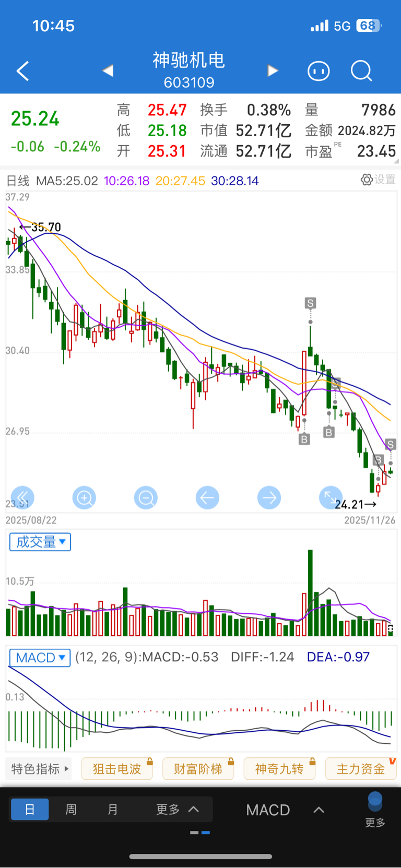The height and width of the screenshot is (868, 401).
Task: Tap the B marker below 26.95 low
Action: click(304, 439)
